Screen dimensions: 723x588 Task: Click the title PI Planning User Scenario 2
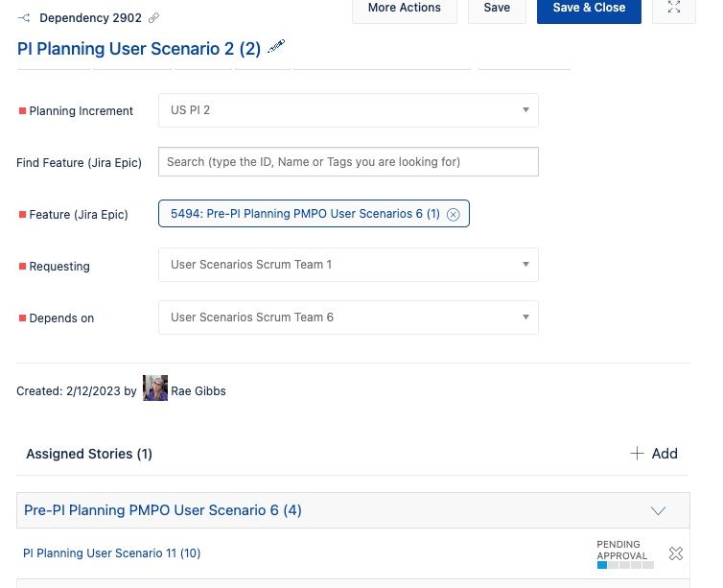coord(139,48)
